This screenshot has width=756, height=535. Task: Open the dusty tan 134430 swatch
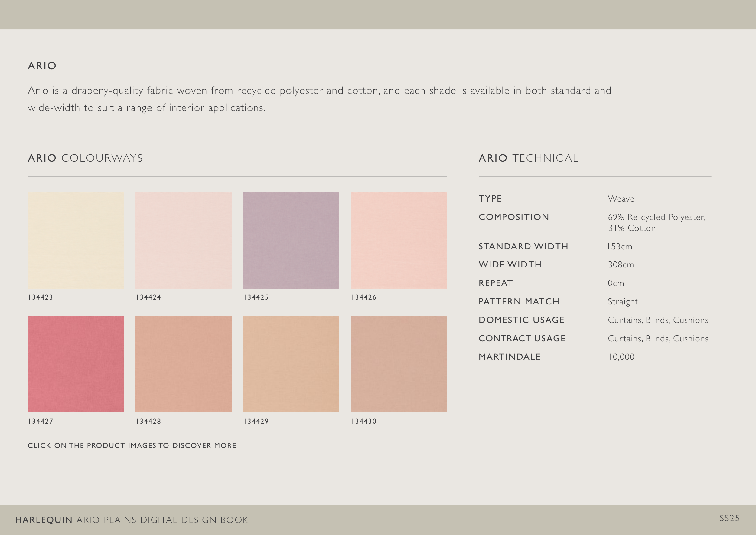pos(399,364)
